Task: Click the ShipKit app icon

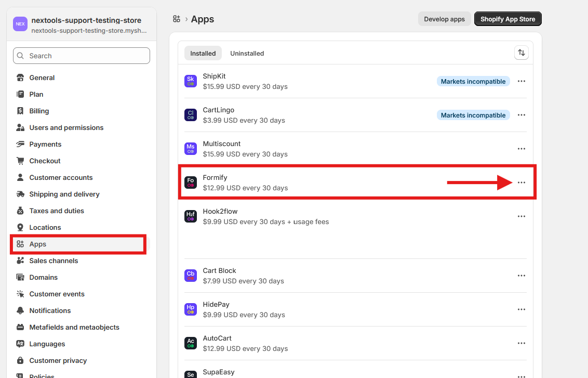Action: [191, 81]
